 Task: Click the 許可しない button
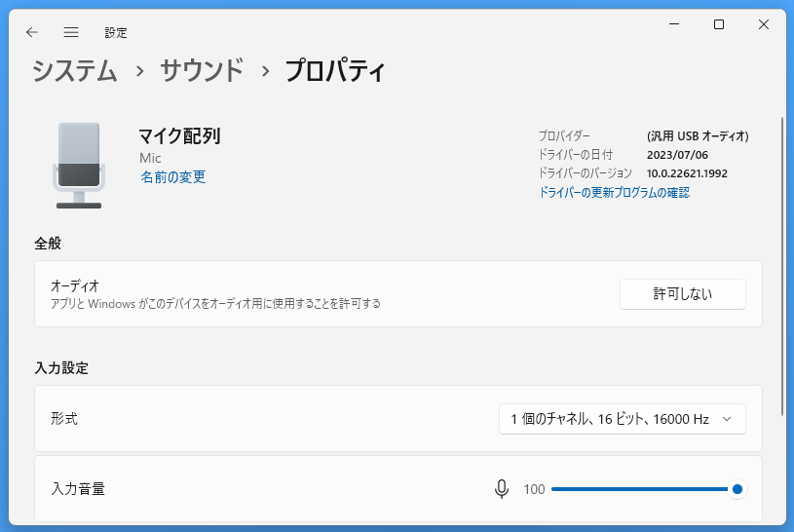tap(683, 294)
